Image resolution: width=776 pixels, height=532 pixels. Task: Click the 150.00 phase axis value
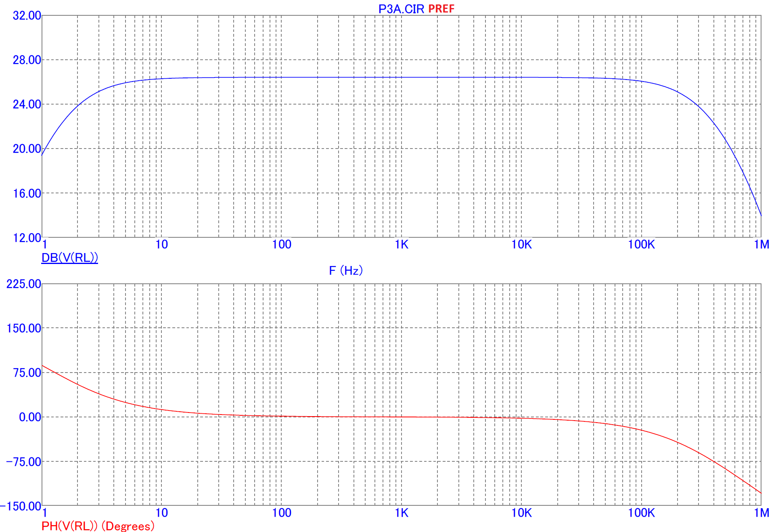point(24,328)
